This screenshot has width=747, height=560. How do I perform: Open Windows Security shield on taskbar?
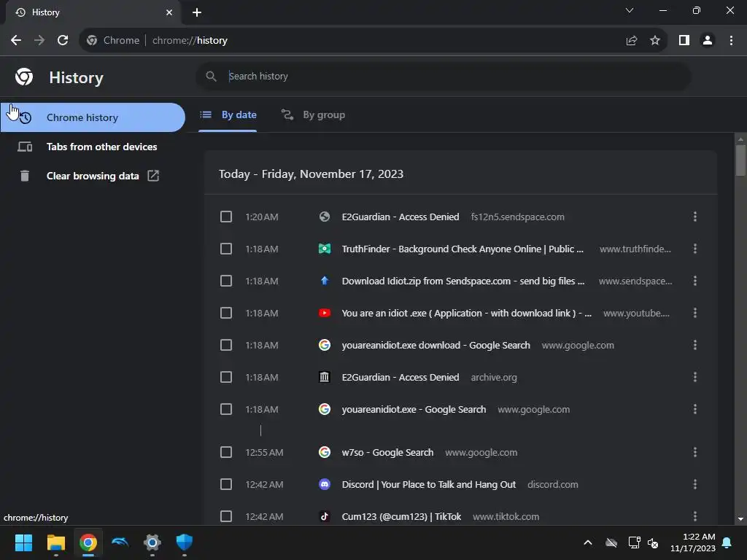tap(185, 542)
